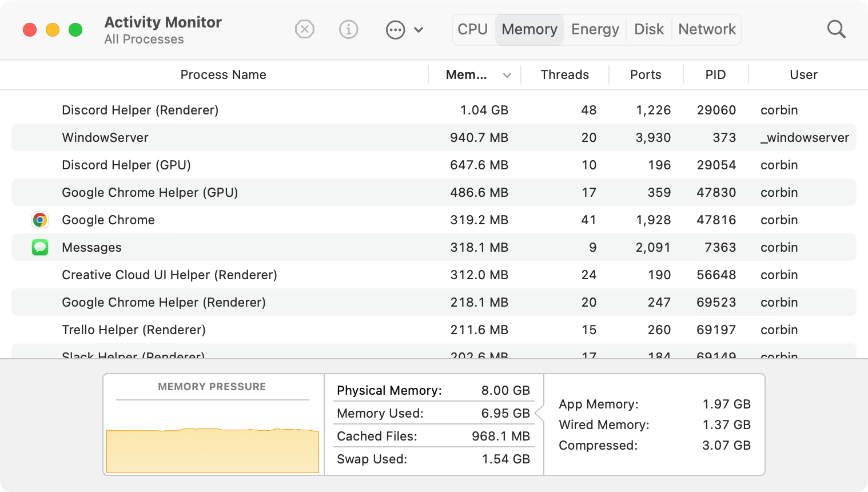Click the yellow minimize window button
Viewport: 868px width, 492px height.
[53, 30]
